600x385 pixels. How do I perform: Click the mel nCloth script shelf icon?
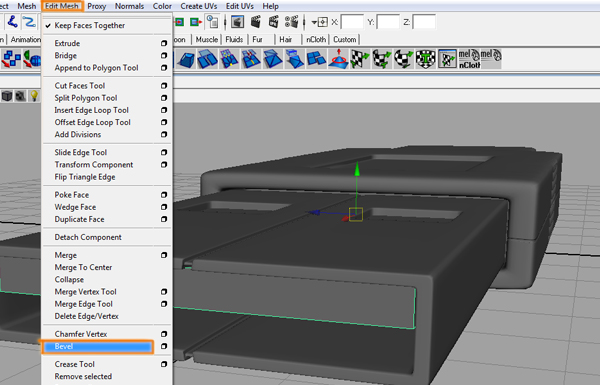pos(469,59)
